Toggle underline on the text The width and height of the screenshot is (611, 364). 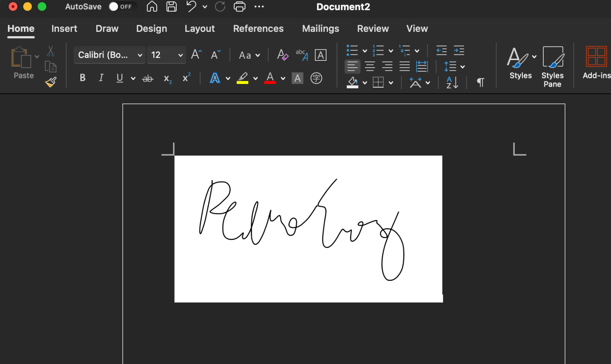tap(119, 78)
